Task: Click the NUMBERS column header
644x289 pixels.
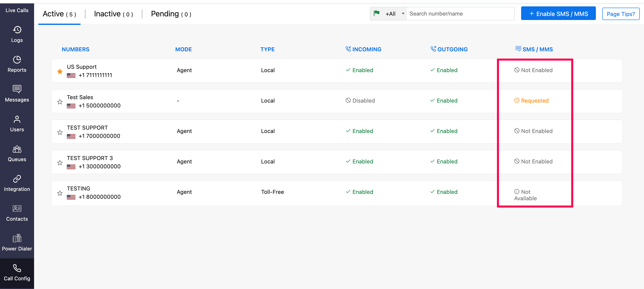Action: tap(76, 49)
